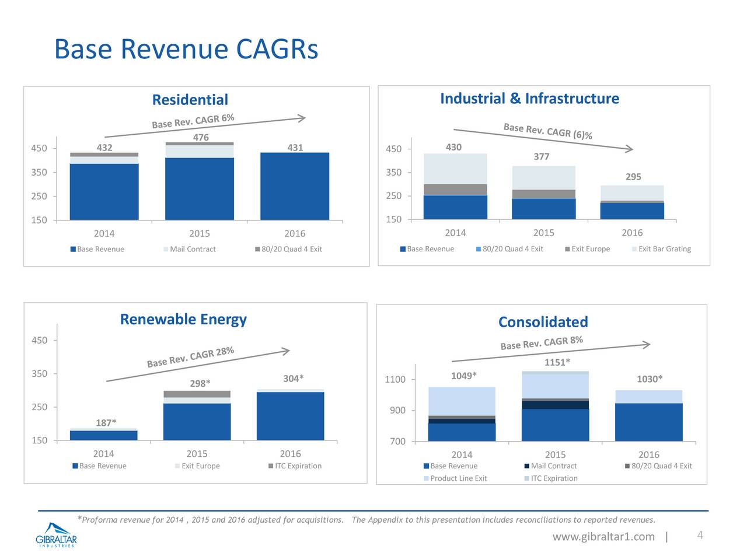Click the 2016 bar in the Residential chart
The width and height of the screenshot is (747, 560).
point(295,187)
